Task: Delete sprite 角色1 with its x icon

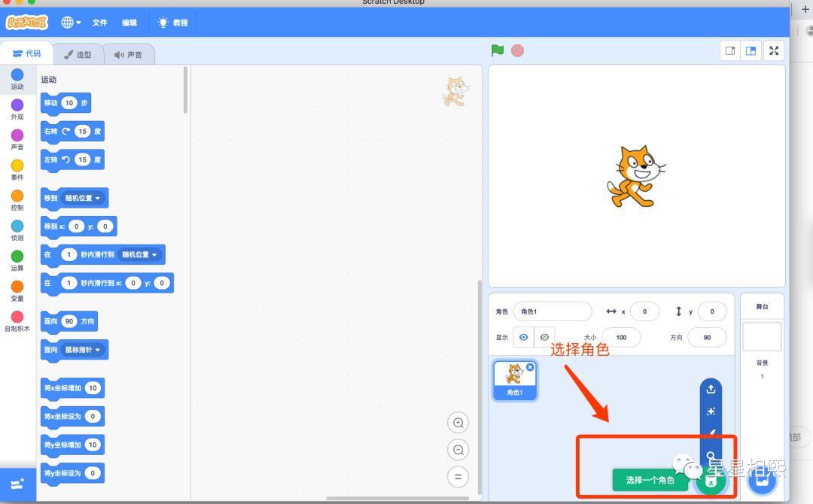Action: click(x=530, y=367)
